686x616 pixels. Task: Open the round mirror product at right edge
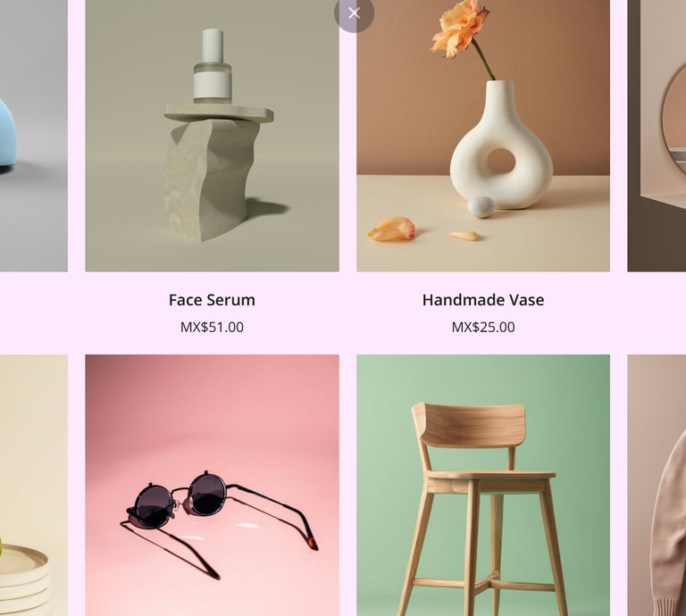657,136
